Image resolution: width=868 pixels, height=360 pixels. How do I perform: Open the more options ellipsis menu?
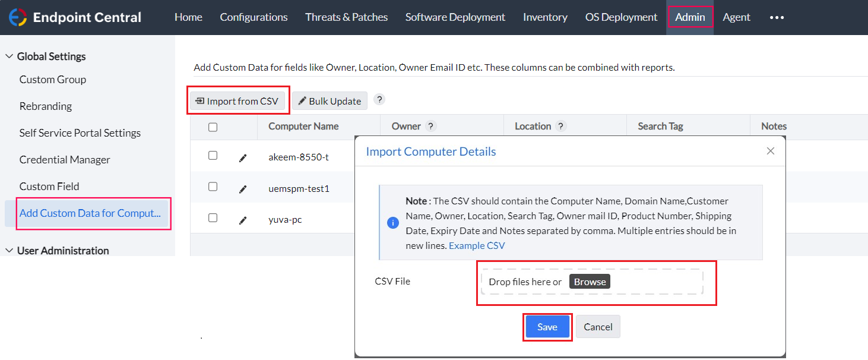[x=777, y=17]
